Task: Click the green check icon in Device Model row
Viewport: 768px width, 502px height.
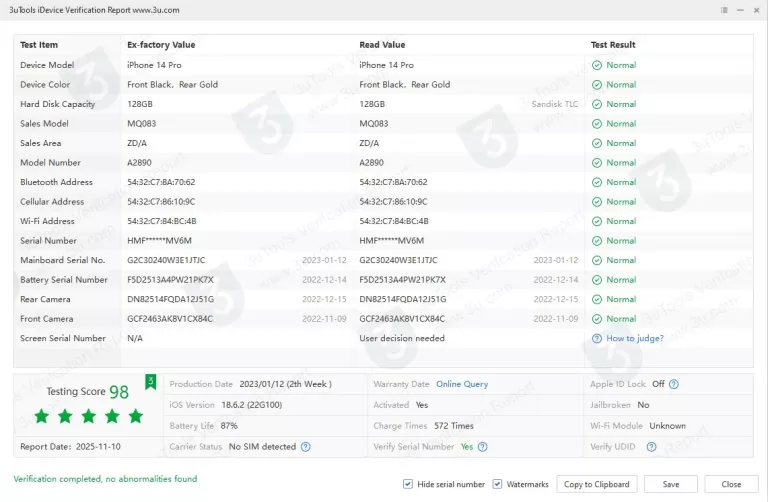Action: (597, 65)
